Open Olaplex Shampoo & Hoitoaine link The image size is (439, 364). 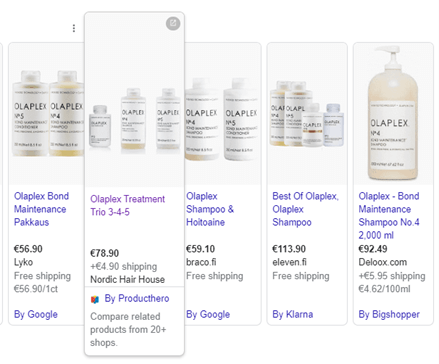(x=210, y=209)
